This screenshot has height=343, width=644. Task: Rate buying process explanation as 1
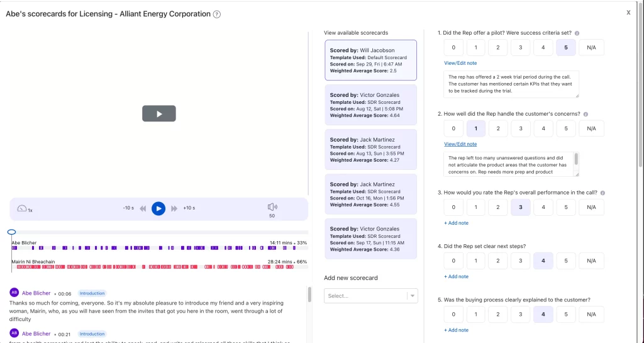475,314
